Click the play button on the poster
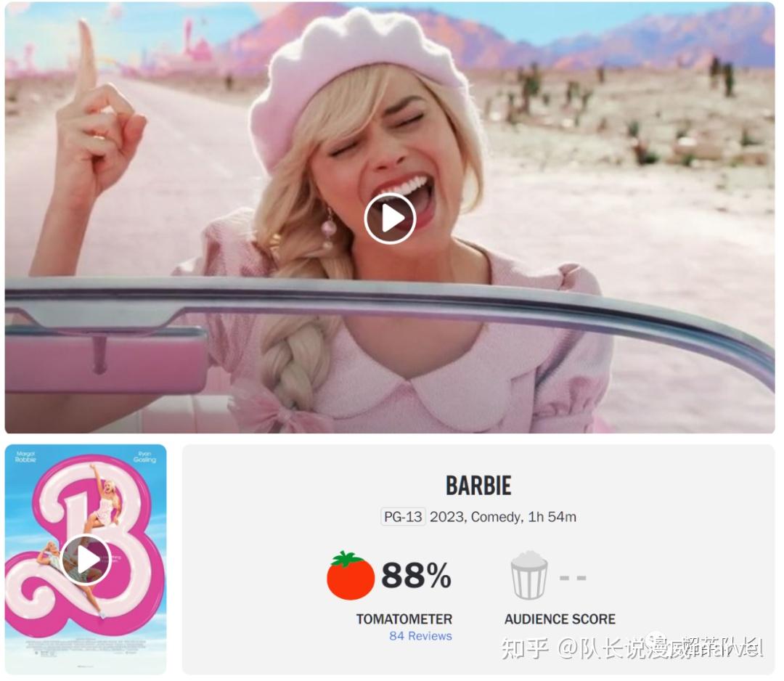784x681 pixels. pyautogui.click(x=86, y=560)
